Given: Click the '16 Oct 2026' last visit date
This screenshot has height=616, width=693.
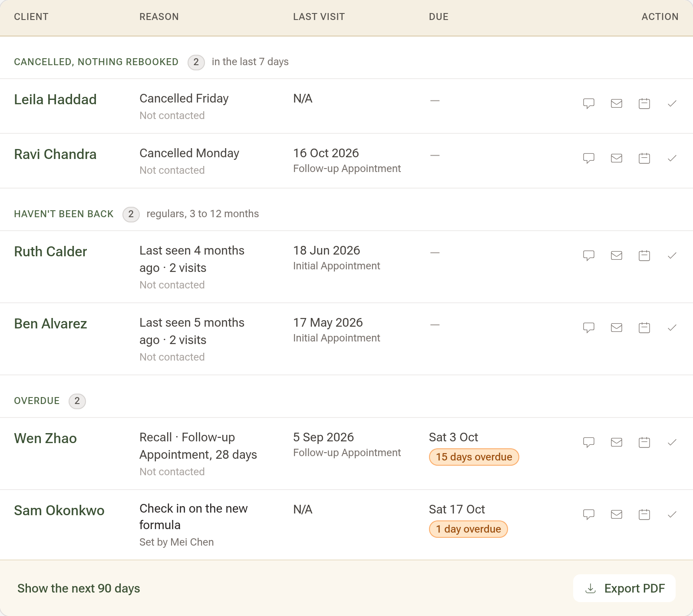Looking at the screenshot, I should click(326, 153).
